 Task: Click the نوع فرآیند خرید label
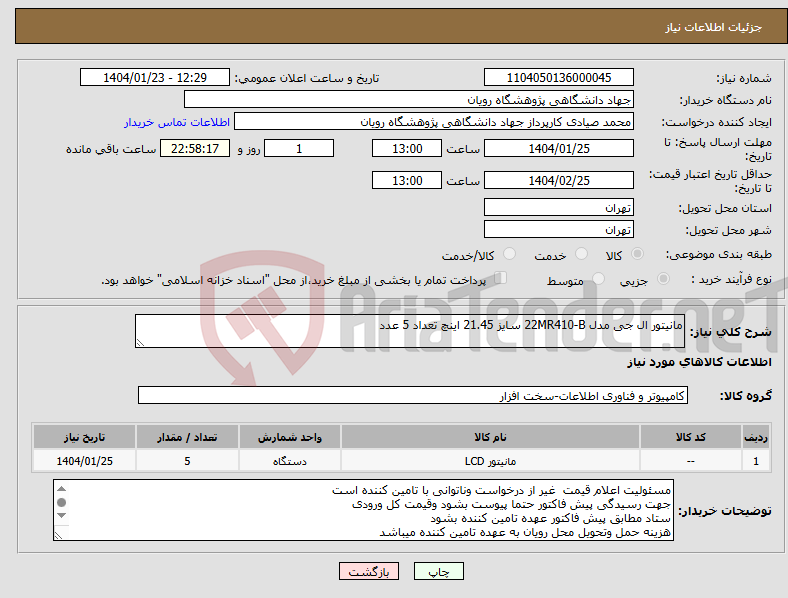tap(732, 279)
